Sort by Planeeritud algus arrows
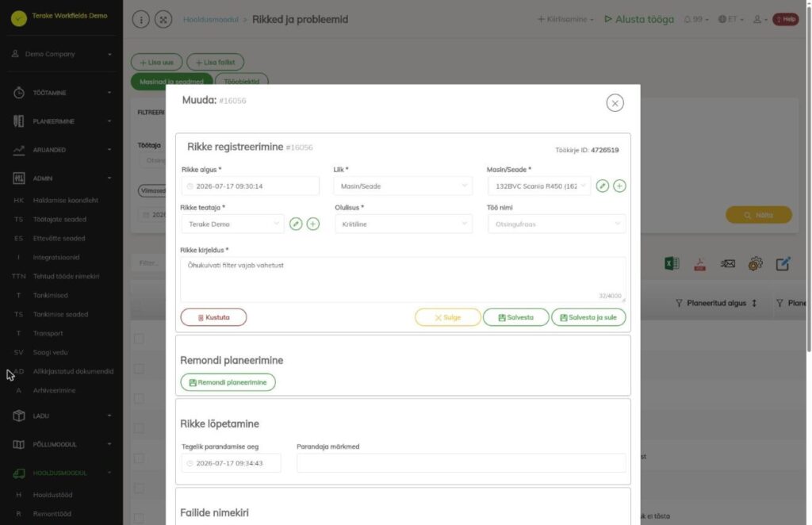Image resolution: width=812 pixels, height=525 pixels. click(754, 303)
